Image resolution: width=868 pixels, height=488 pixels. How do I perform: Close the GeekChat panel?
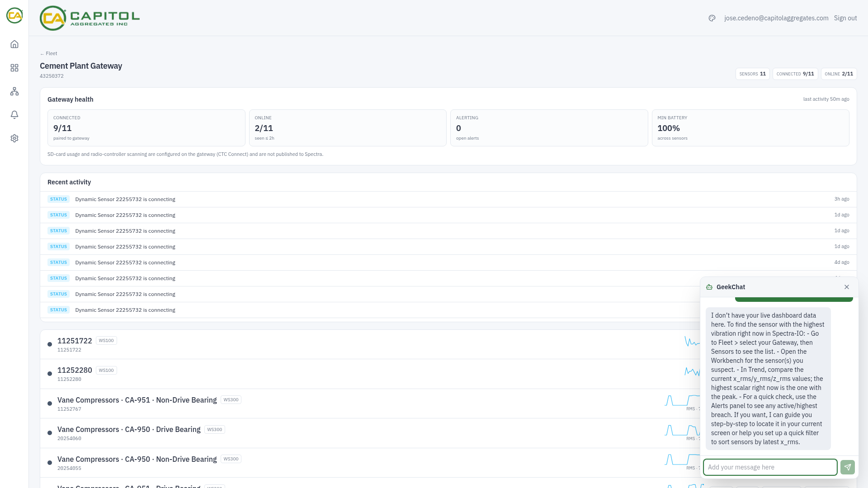coord(847,287)
